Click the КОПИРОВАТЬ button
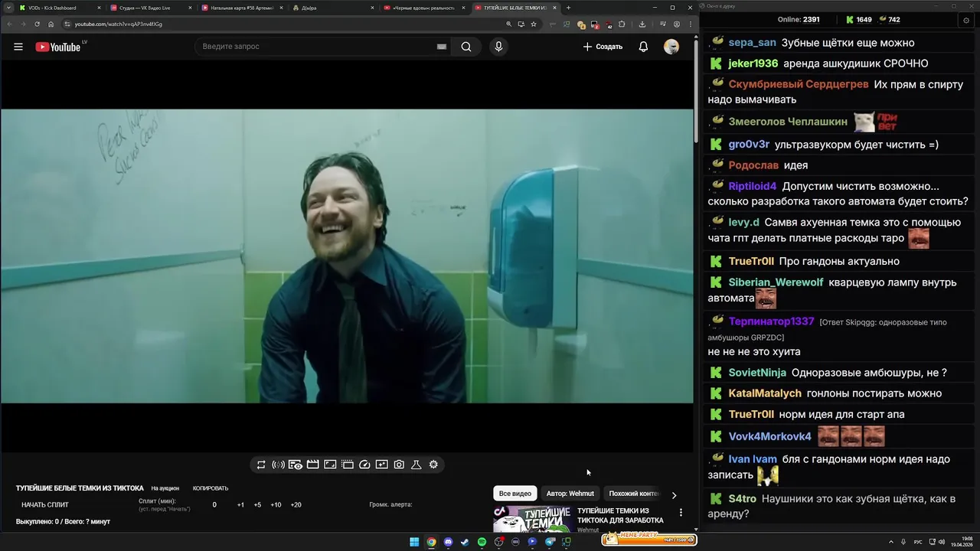The height and width of the screenshot is (551, 980). coord(211,488)
